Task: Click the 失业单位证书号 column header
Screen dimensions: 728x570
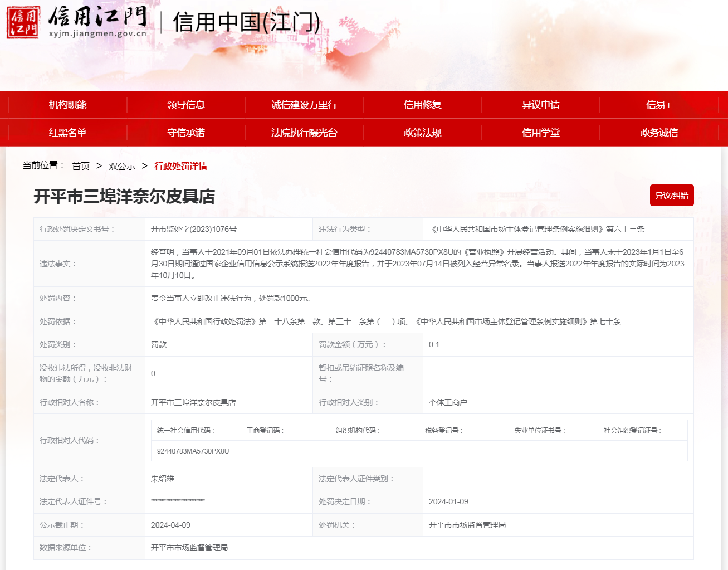Action: (540, 431)
